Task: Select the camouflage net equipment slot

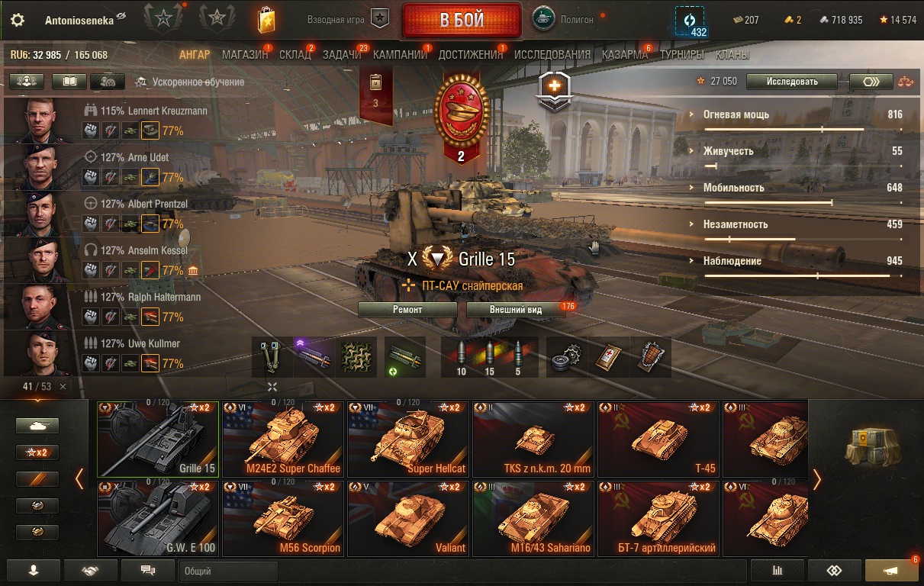Action: (x=356, y=357)
